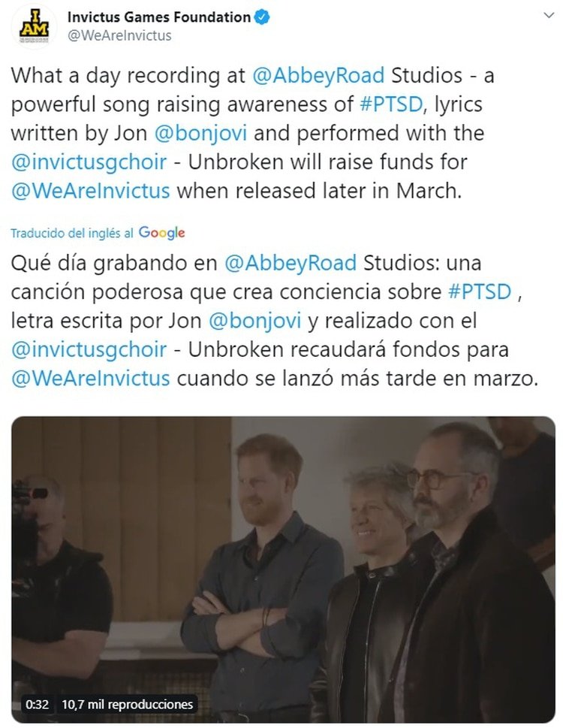Open the tweet options chevron menu
Viewport: 563px width, 728px height.
pyautogui.click(x=549, y=15)
